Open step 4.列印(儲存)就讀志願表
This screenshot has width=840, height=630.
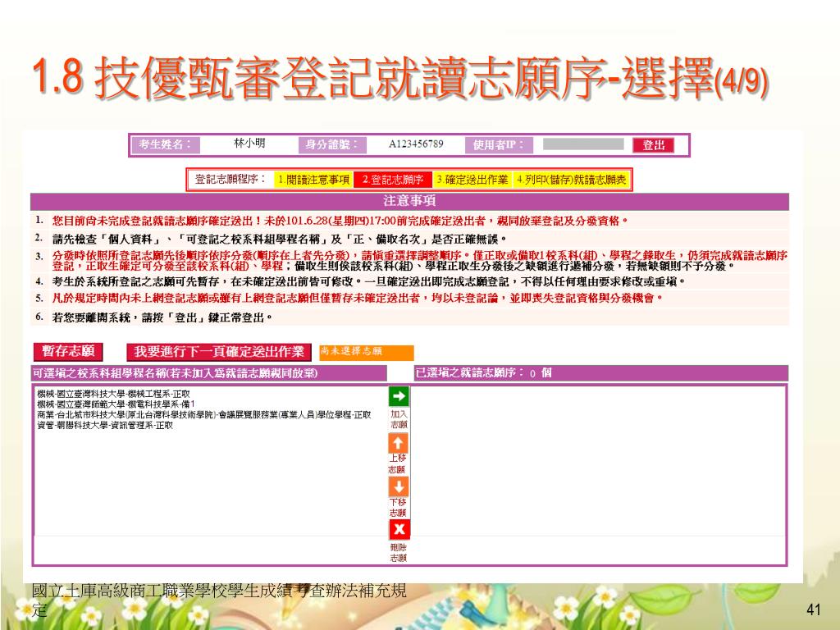571,180
